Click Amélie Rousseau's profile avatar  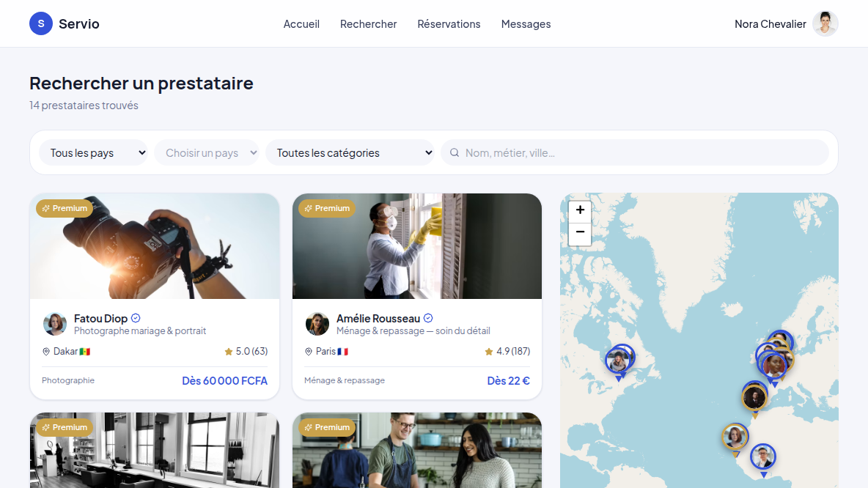pyautogui.click(x=317, y=324)
